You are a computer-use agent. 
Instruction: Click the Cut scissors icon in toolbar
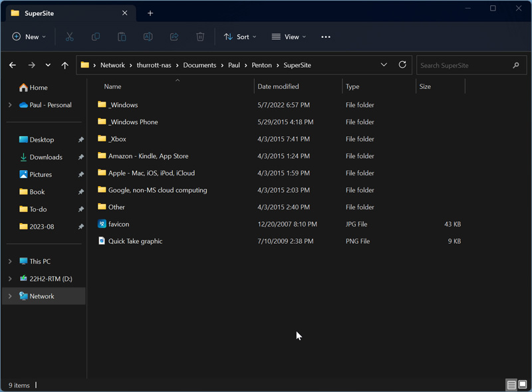coord(69,37)
